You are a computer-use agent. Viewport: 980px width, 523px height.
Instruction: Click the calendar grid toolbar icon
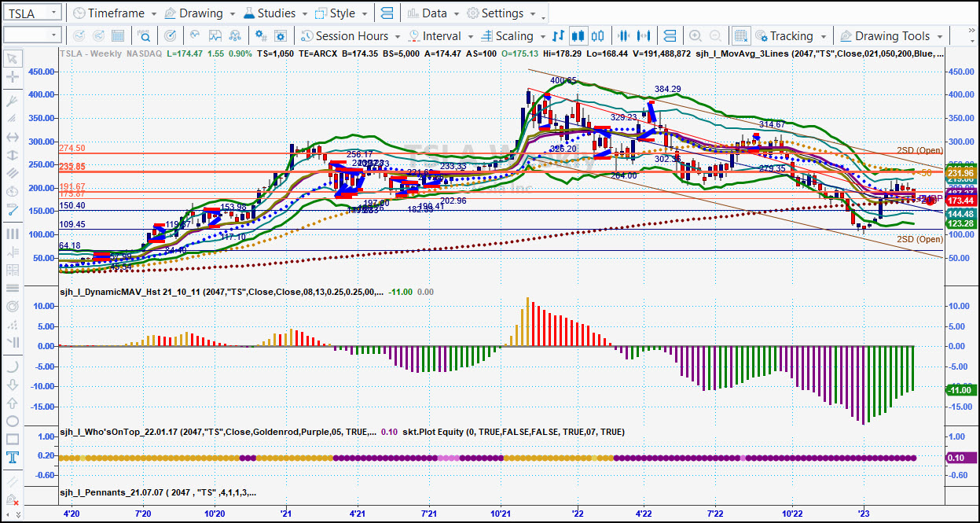(118, 35)
